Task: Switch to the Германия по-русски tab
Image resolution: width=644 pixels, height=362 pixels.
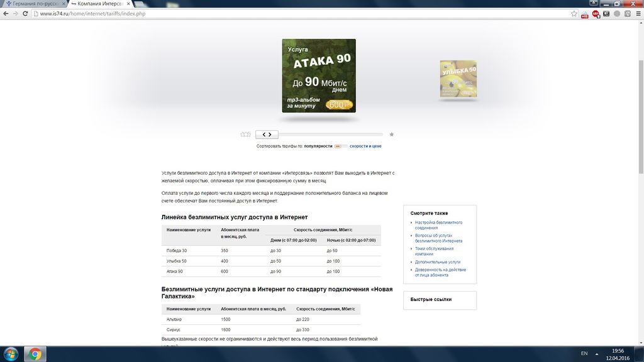Action: (x=34, y=4)
